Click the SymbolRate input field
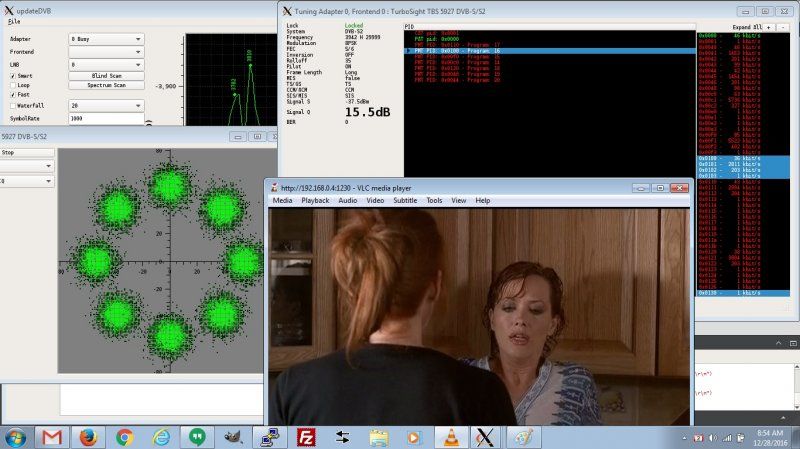This screenshot has width=800, height=449. click(x=106, y=118)
